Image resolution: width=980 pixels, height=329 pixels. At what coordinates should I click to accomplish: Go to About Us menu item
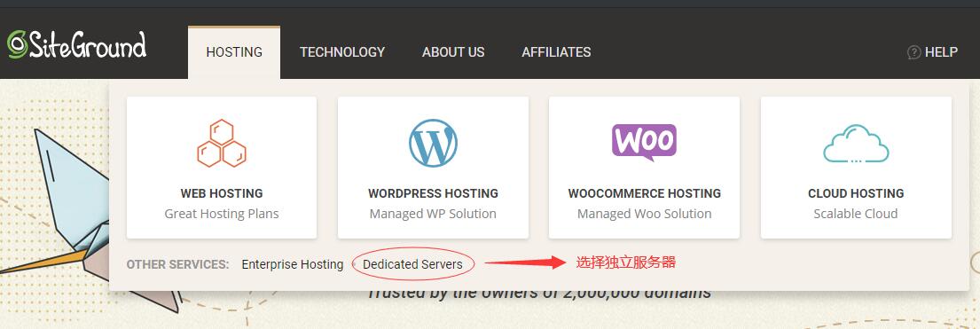pos(453,52)
